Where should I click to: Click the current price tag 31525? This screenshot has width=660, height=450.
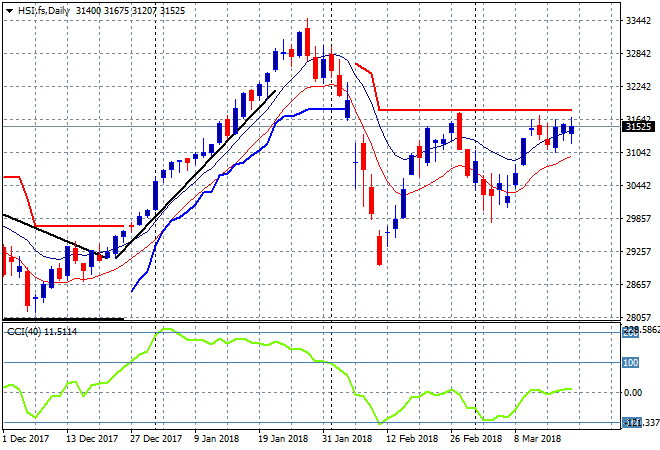click(638, 127)
